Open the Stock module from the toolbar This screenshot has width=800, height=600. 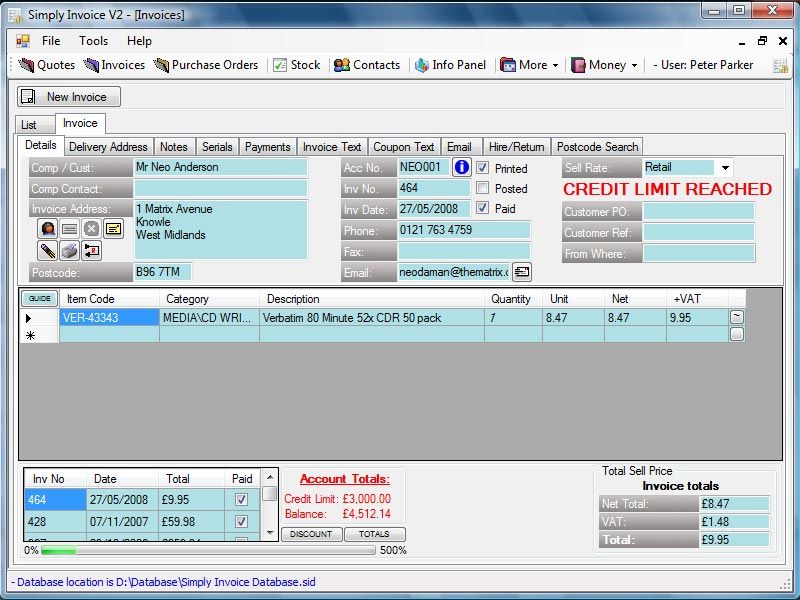tap(297, 65)
